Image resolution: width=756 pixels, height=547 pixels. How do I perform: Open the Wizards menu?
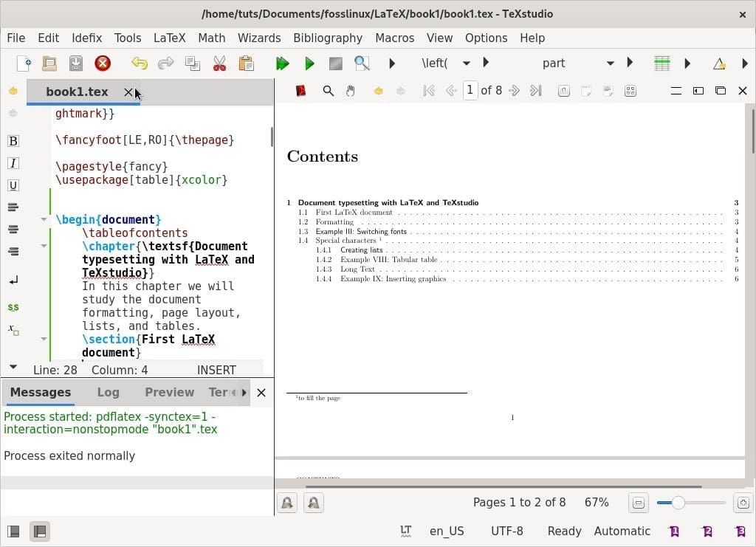259,38
